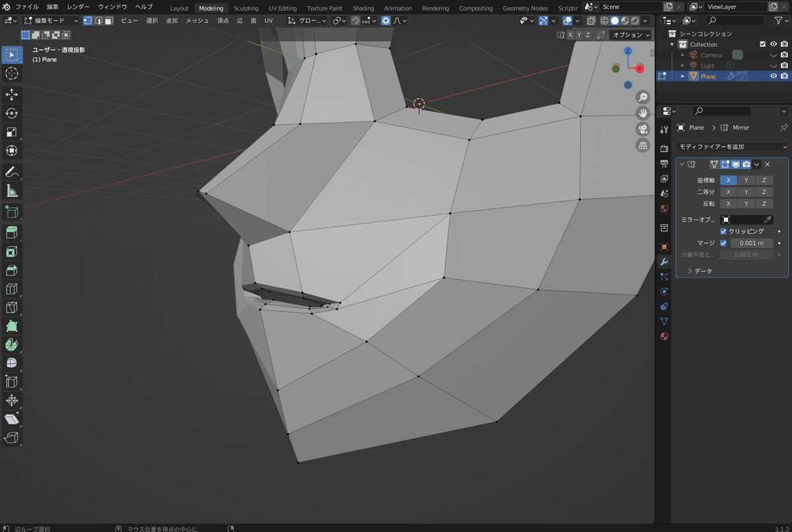The width and height of the screenshot is (792, 532).
Task: Select the Annotate pencil tool
Action: pyautogui.click(x=12, y=172)
